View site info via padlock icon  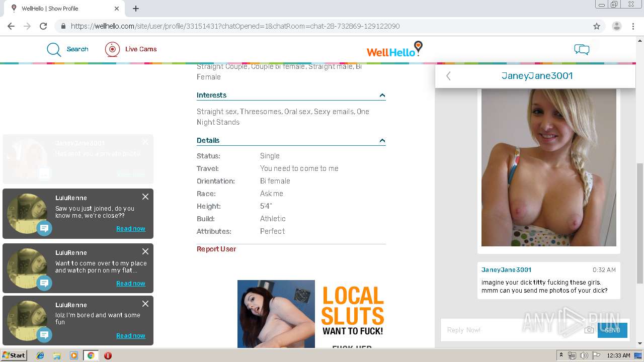coord(63,26)
